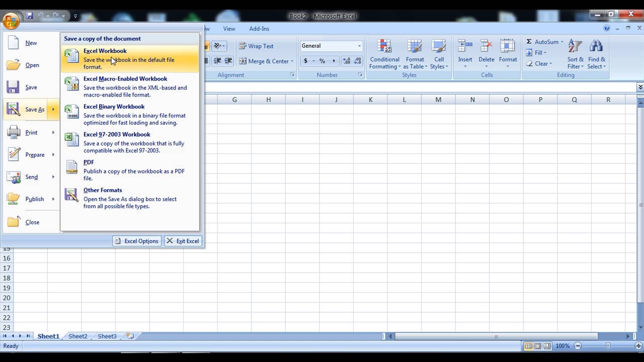Click the Exit Excel button
The image size is (644, 362).
(183, 241)
